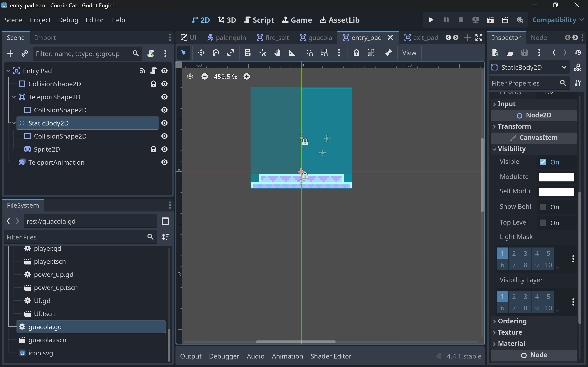
Task: Uncheck the Visible property checkbox
Action: tap(543, 162)
